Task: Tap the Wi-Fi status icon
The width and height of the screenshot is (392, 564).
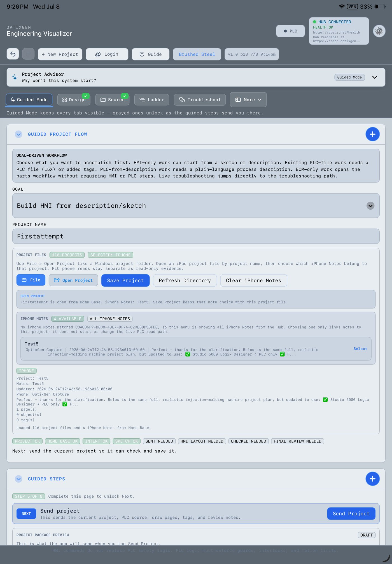Action: tap(342, 6)
